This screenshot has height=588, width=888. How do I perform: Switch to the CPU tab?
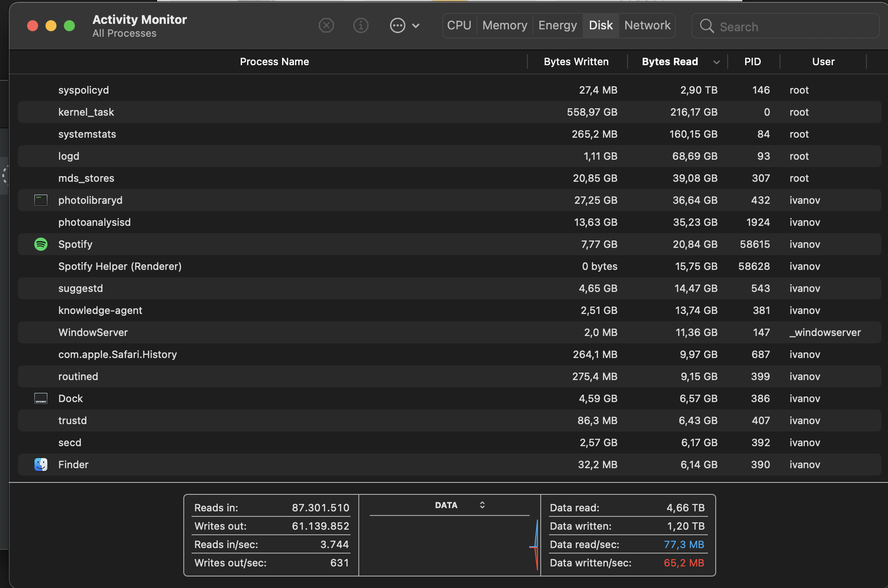tap(459, 25)
